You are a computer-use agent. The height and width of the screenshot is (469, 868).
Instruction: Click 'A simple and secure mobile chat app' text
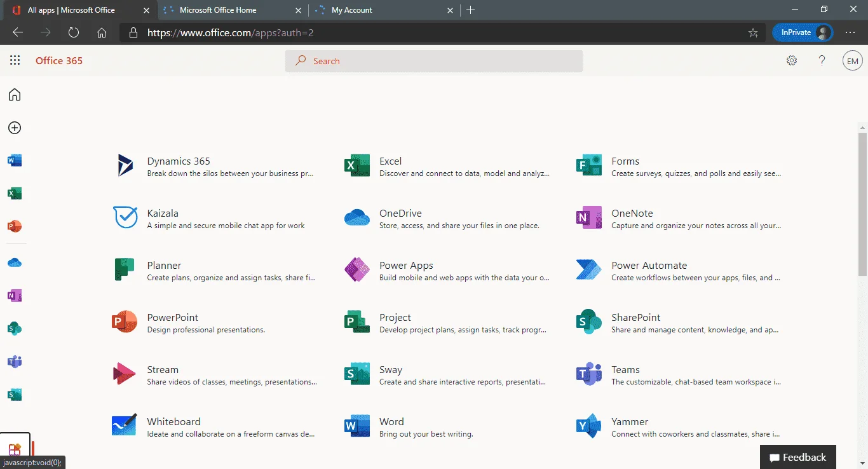(x=226, y=226)
